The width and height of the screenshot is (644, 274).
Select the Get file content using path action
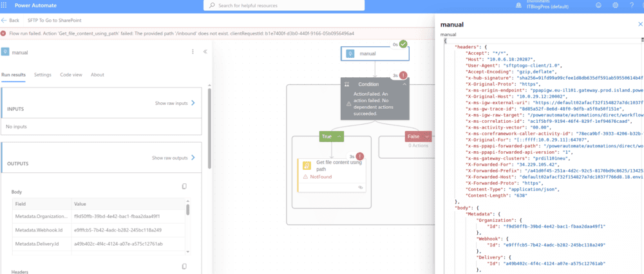[332, 176]
